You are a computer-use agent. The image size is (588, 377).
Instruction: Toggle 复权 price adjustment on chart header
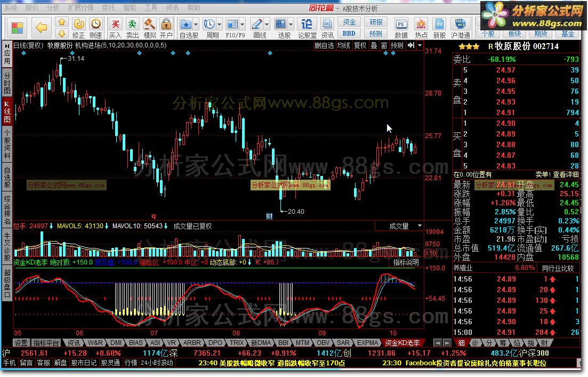[360, 45]
